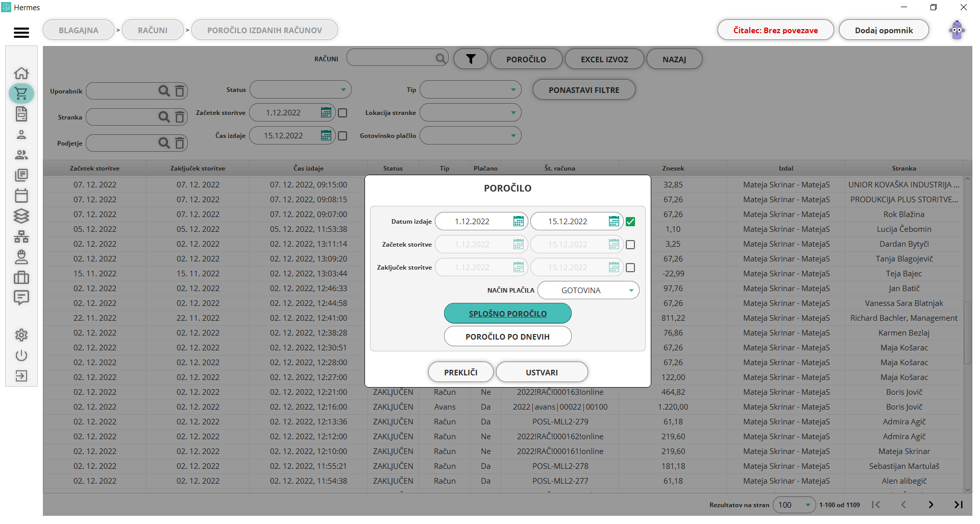The image size is (980, 524).
Task: Go to next results page arrow
Action: pyautogui.click(x=931, y=505)
